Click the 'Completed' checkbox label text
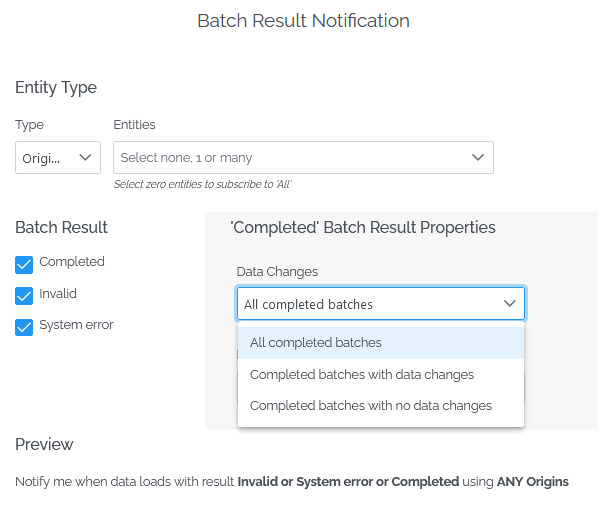Screen dimensions: 601x510 72,262
